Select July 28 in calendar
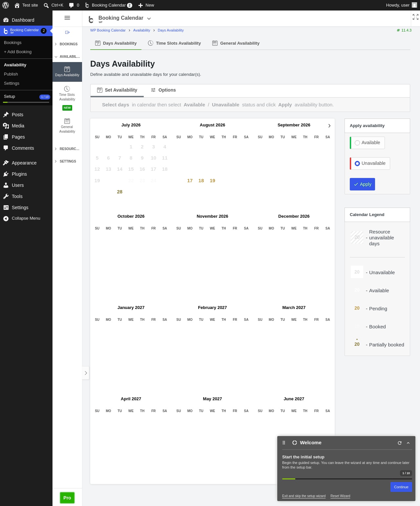Viewport: 420px width, 506px height. (x=120, y=192)
